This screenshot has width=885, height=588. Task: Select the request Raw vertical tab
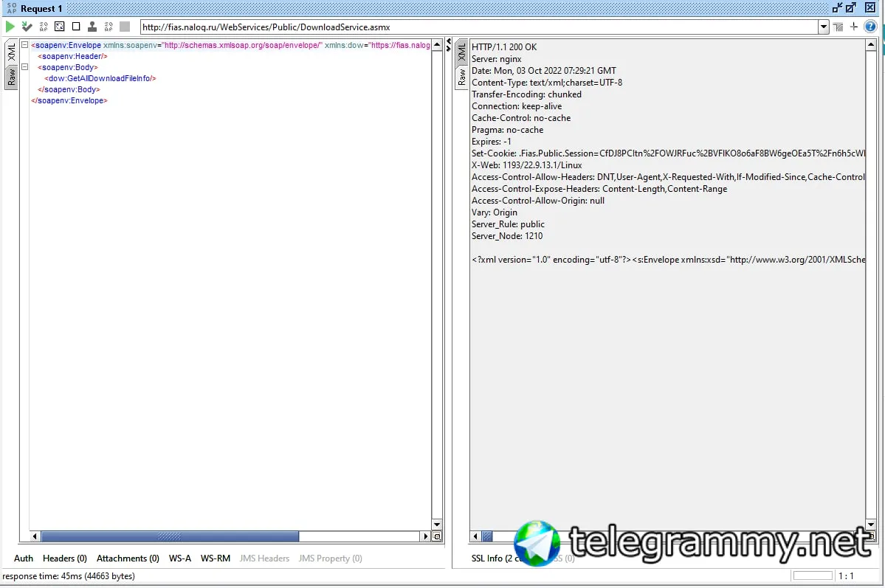[11, 77]
